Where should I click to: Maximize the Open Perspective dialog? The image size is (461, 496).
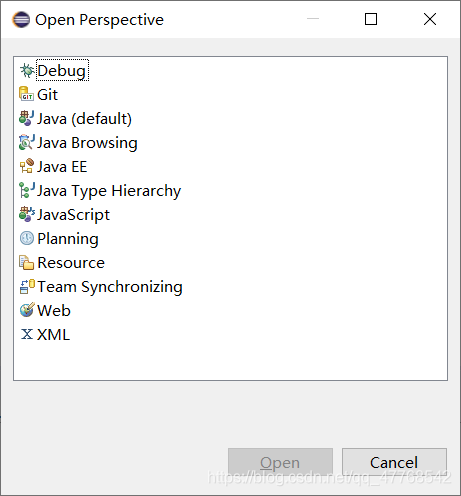(371, 19)
